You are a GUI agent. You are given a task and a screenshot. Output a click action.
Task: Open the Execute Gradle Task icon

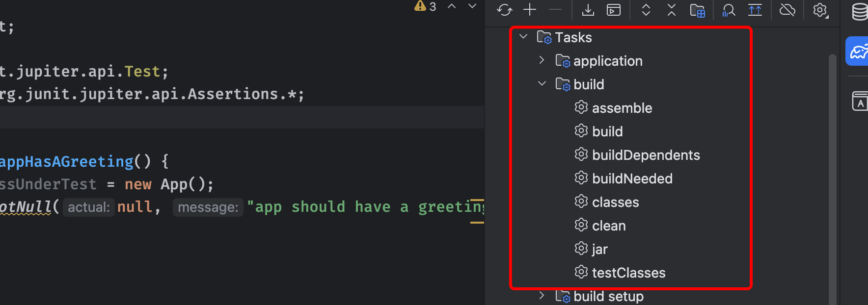[x=614, y=10]
